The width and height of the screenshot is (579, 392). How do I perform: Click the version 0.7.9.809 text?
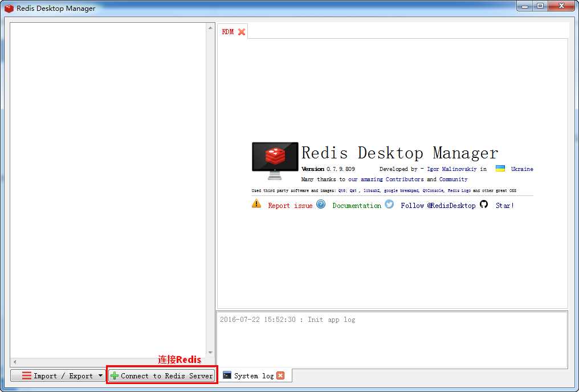[328, 169]
